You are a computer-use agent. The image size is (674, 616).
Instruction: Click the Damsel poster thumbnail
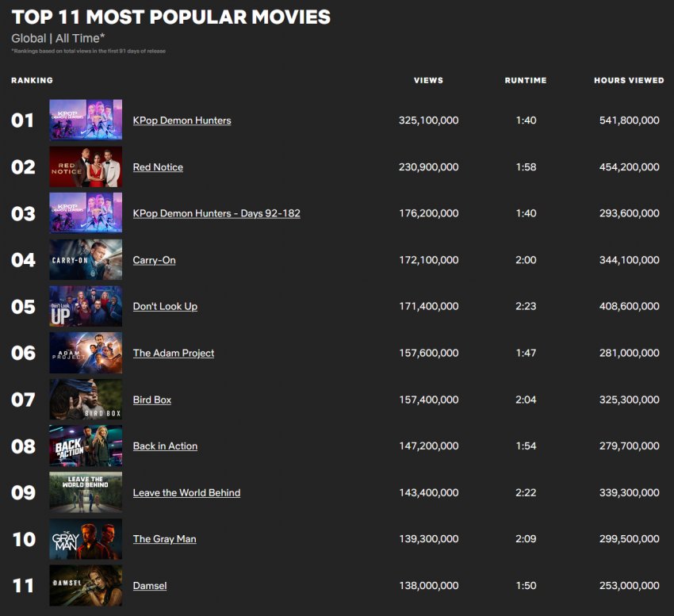(86, 586)
